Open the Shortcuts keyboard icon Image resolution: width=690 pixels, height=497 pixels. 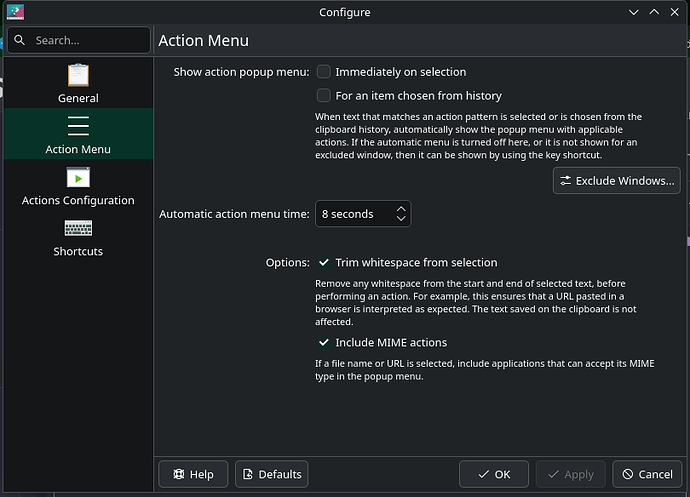point(78,228)
